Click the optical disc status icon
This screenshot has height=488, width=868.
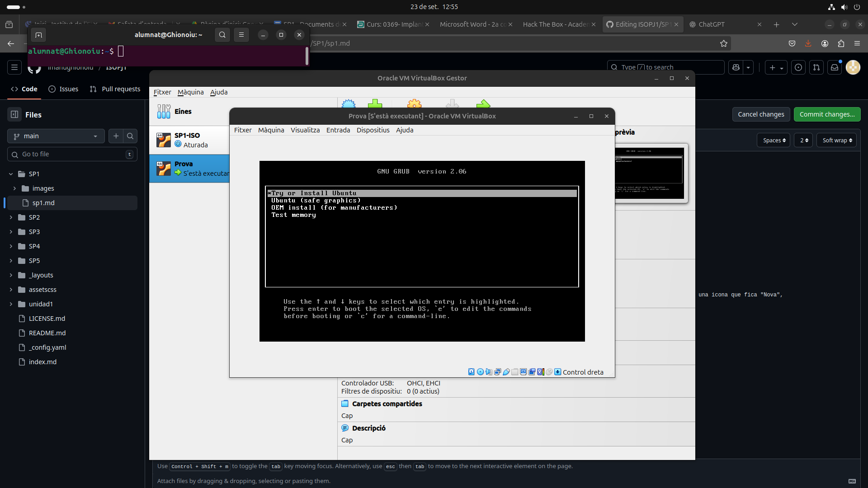point(480,372)
